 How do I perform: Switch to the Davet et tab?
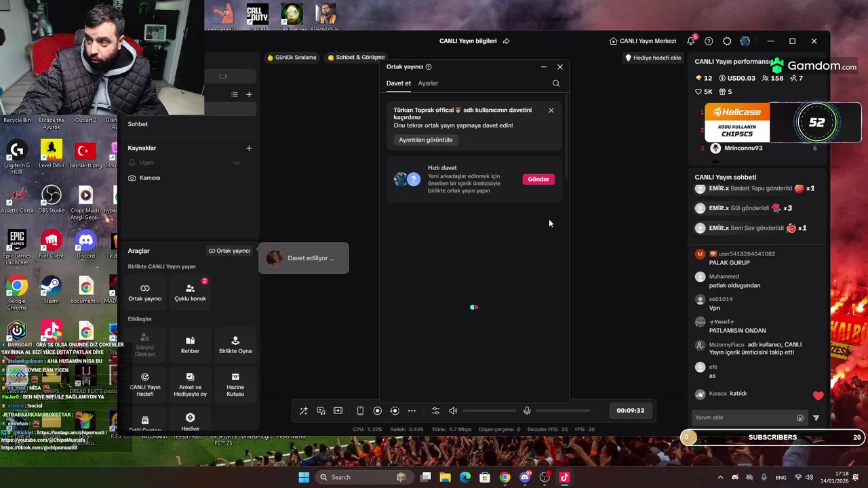399,83
